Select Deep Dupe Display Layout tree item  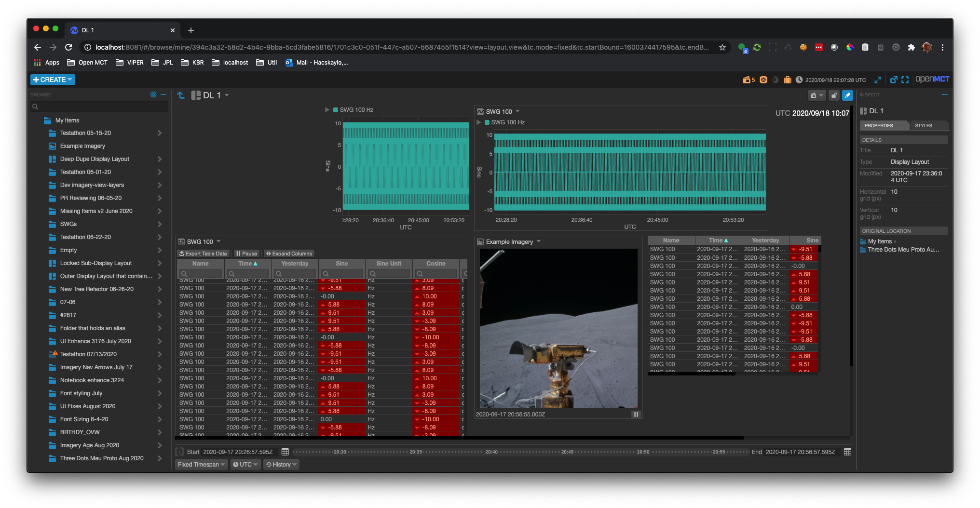click(95, 159)
